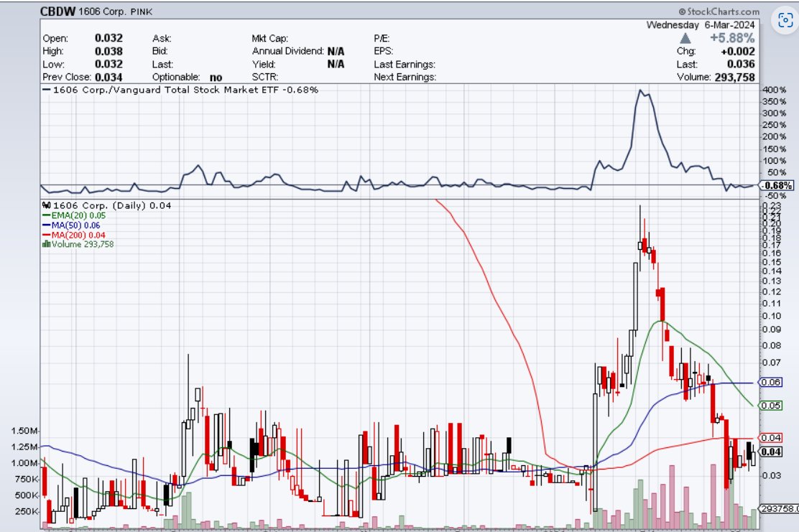Click the EMA(20) 0.05 legend entry
Viewport: 799px width, 532px height.
pos(74,216)
